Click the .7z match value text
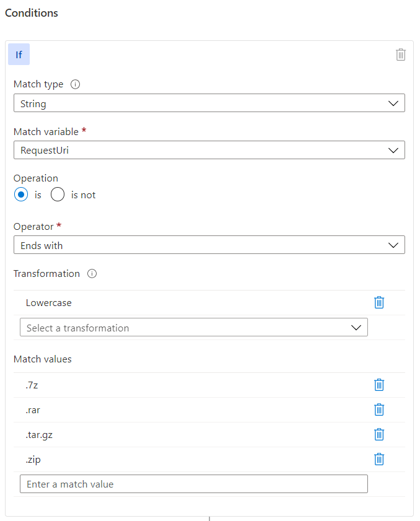420x521 pixels. click(32, 385)
